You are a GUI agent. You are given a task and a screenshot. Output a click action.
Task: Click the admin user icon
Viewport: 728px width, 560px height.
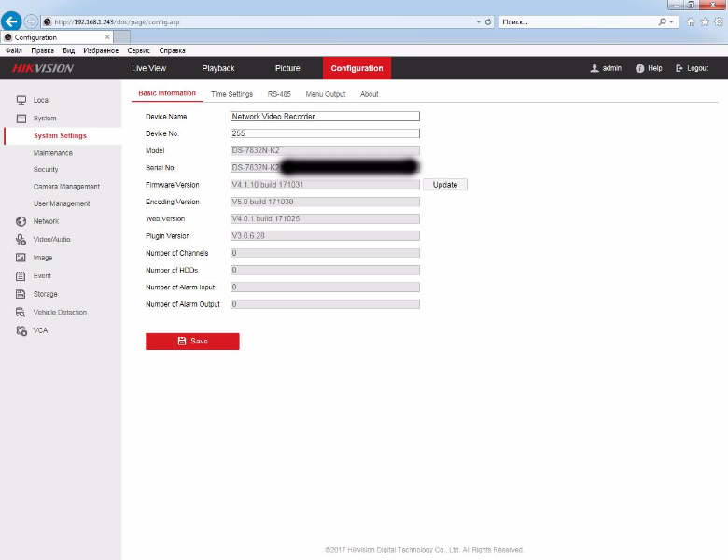pyautogui.click(x=595, y=68)
